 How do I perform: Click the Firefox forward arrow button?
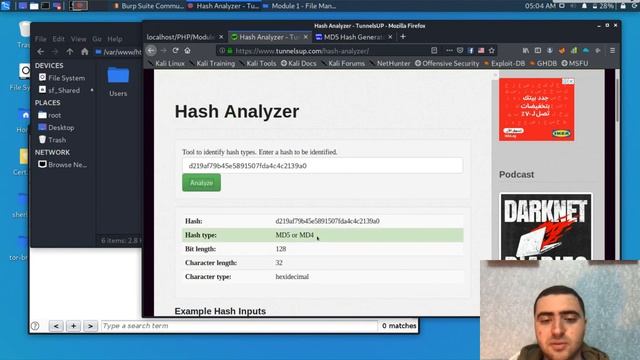164,51
